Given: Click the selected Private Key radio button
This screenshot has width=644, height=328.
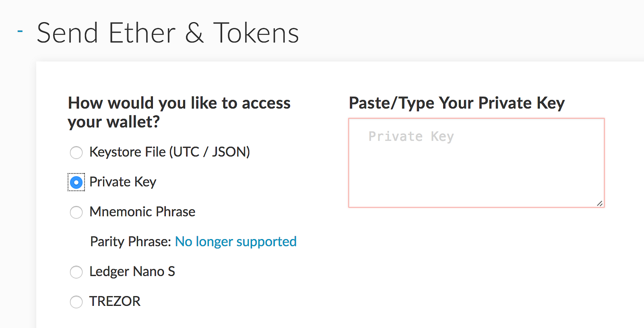Looking at the screenshot, I should 76,182.
